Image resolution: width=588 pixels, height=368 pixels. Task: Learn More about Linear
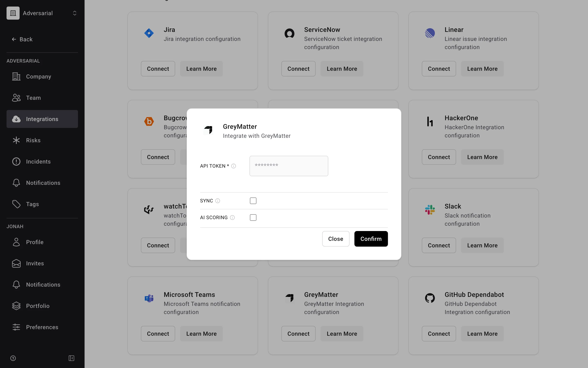(482, 69)
